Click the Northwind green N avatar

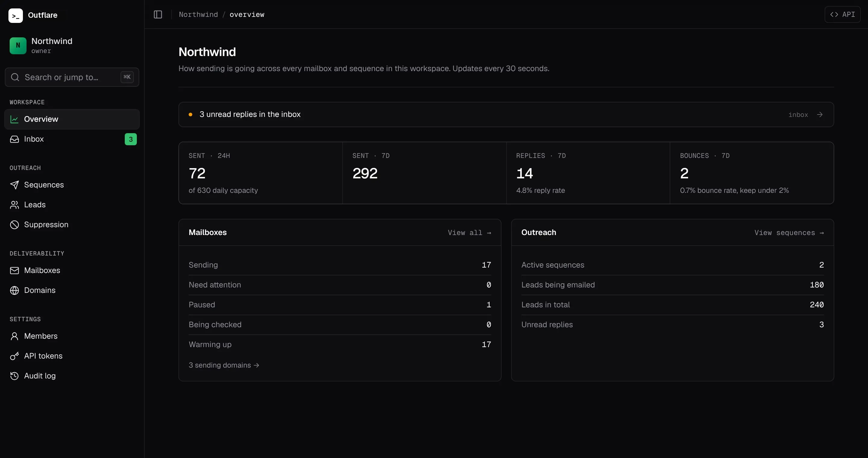18,45
